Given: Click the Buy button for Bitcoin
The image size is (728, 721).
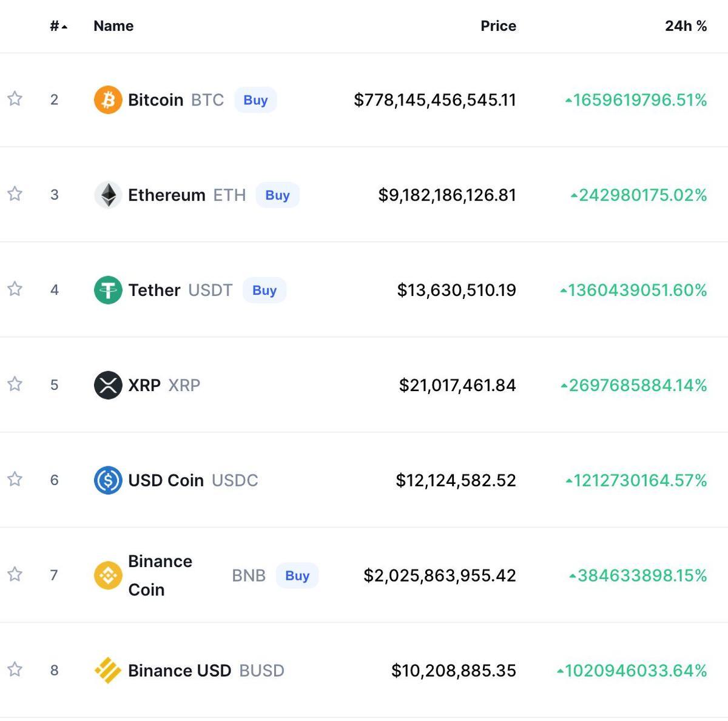Looking at the screenshot, I should click(x=255, y=99).
